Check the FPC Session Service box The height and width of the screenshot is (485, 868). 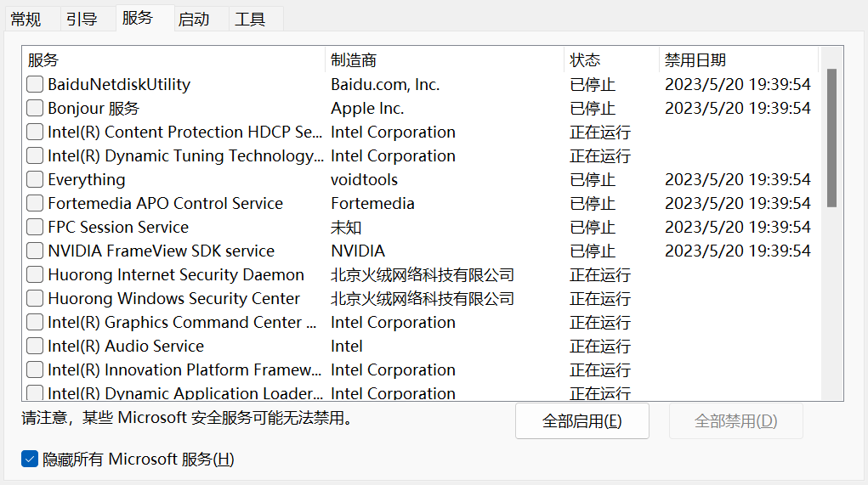[x=35, y=227]
